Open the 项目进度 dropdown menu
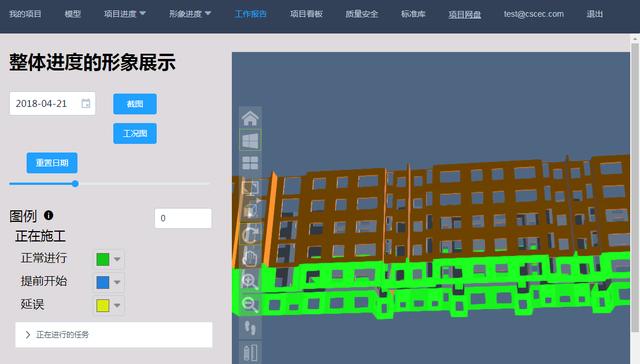The width and height of the screenshot is (640, 364). [124, 14]
